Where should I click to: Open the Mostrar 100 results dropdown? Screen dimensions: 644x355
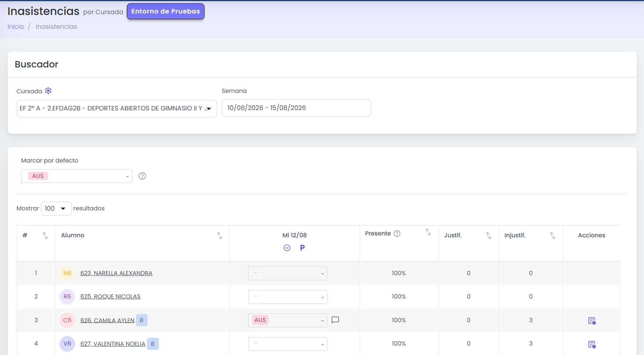(56, 208)
